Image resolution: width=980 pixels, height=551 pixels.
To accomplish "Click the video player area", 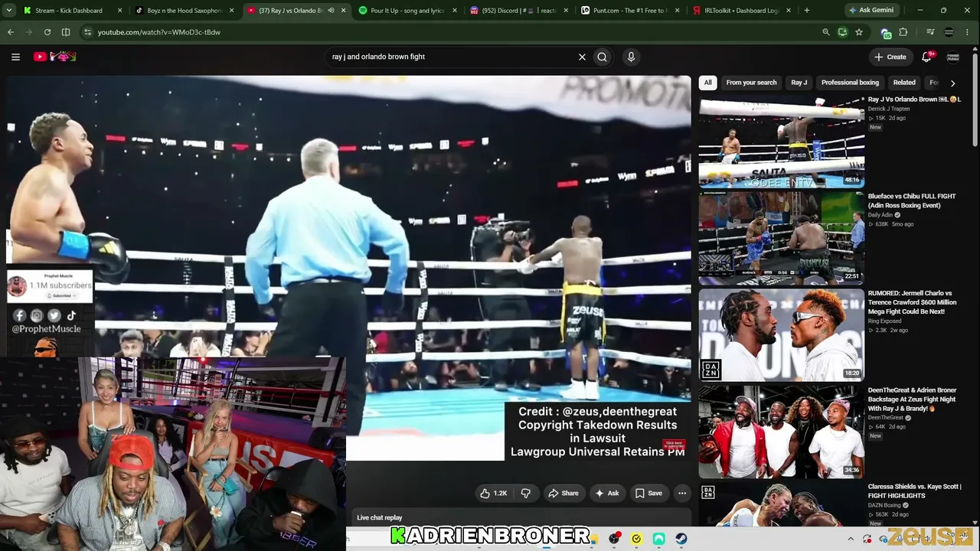I will pos(348,268).
